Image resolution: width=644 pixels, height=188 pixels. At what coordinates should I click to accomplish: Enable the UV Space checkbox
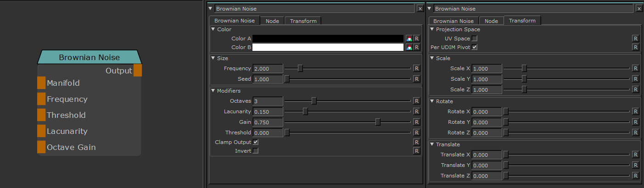[x=475, y=39]
